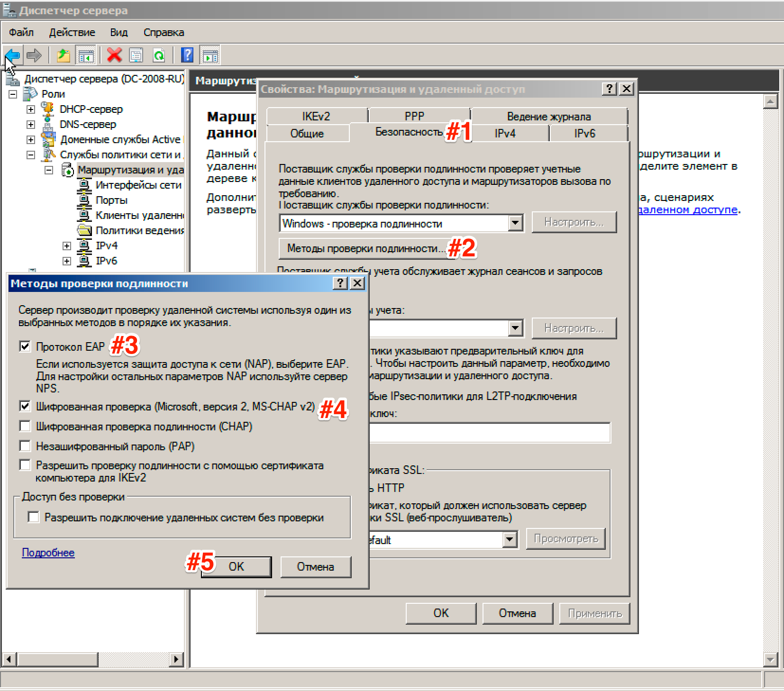The width and height of the screenshot is (784, 691).
Task: Expand the IPv6 tree node
Action: tap(67, 261)
